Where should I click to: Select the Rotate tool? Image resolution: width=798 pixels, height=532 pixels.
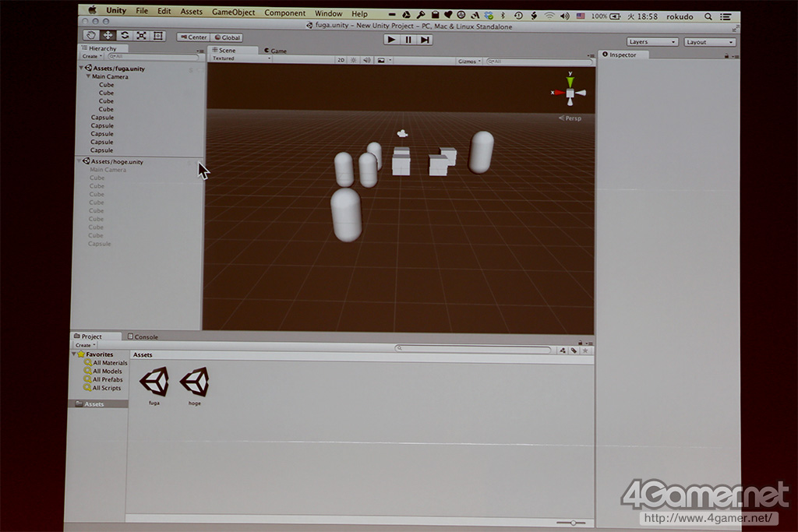click(x=125, y=35)
